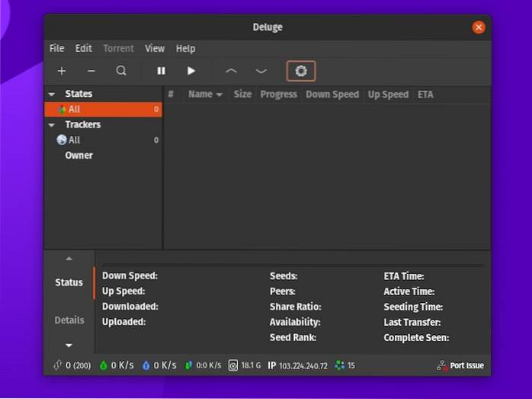Select All under the Trackers section
532x399 pixels.
[x=74, y=140]
